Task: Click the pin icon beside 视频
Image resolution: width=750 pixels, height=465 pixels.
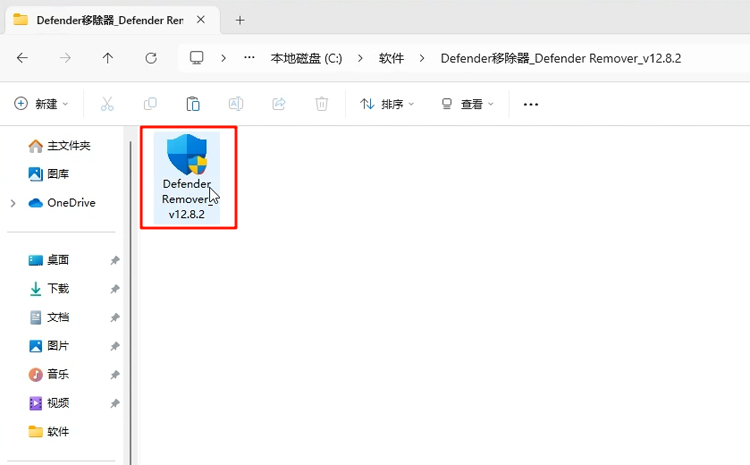Action: pos(115,403)
